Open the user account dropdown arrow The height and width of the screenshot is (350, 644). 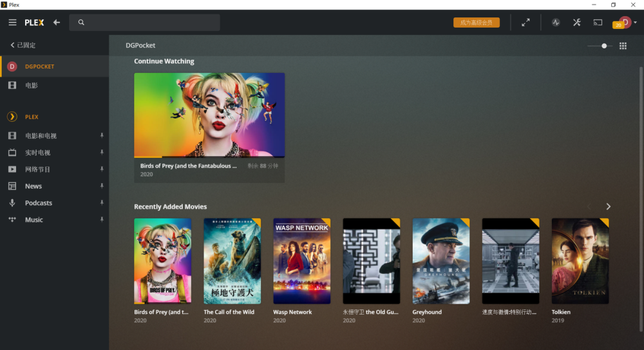tap(636, 23)
